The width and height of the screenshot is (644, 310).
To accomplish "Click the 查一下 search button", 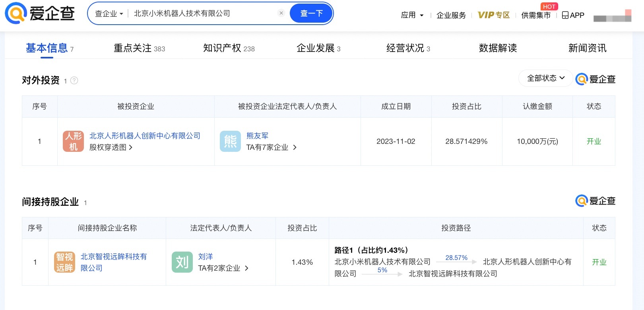I will pyautogui.click(x=311, y=14).
